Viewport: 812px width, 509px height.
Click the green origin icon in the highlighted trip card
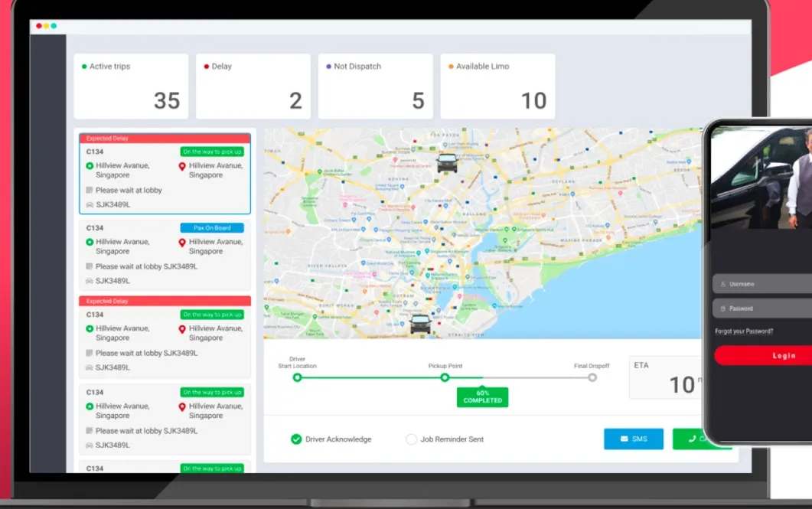[90, 165]
